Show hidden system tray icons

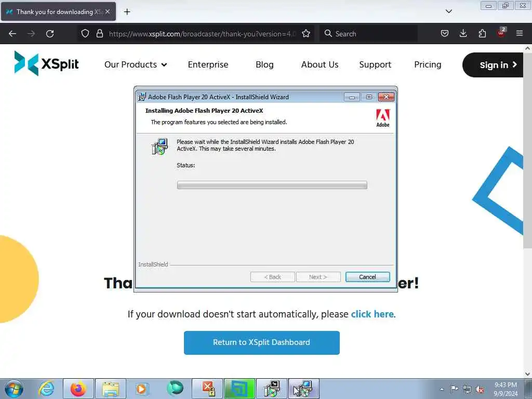coord(442,389)
